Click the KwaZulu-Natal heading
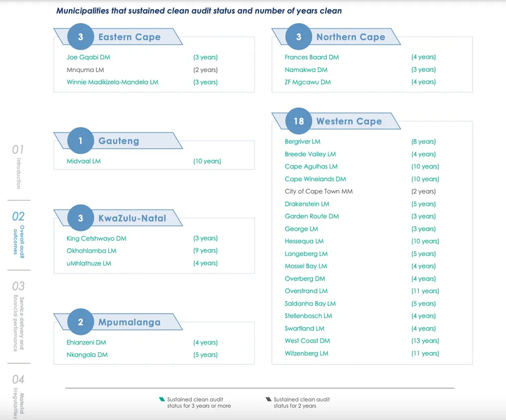 132,218
